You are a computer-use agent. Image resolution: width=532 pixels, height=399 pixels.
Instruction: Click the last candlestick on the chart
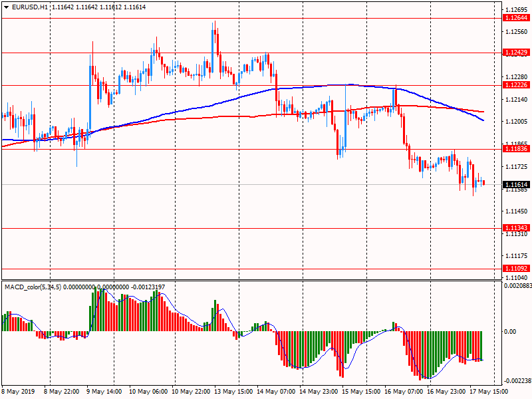483,183
